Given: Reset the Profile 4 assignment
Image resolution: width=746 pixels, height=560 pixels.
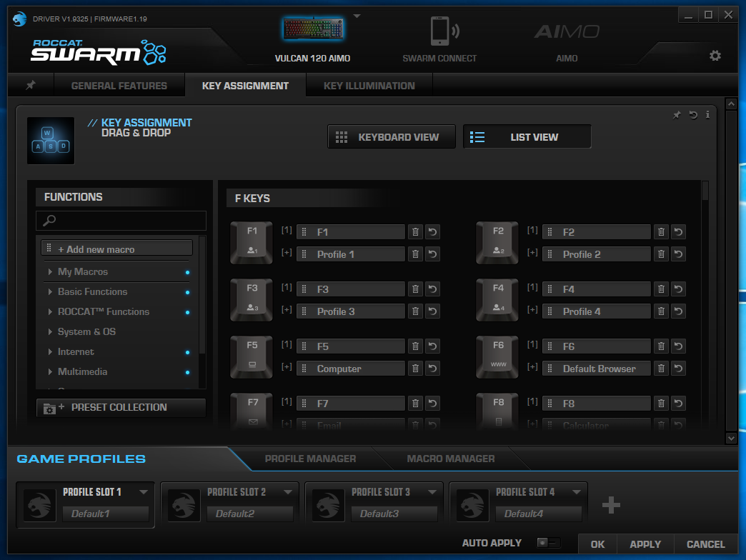Looking at the screenshot, I should [x=678, y=311].
